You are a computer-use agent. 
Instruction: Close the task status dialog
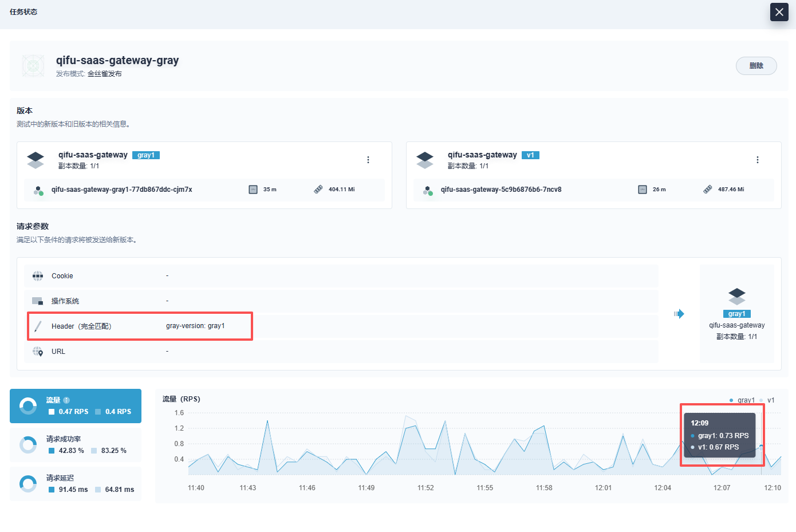click(779, 12)
